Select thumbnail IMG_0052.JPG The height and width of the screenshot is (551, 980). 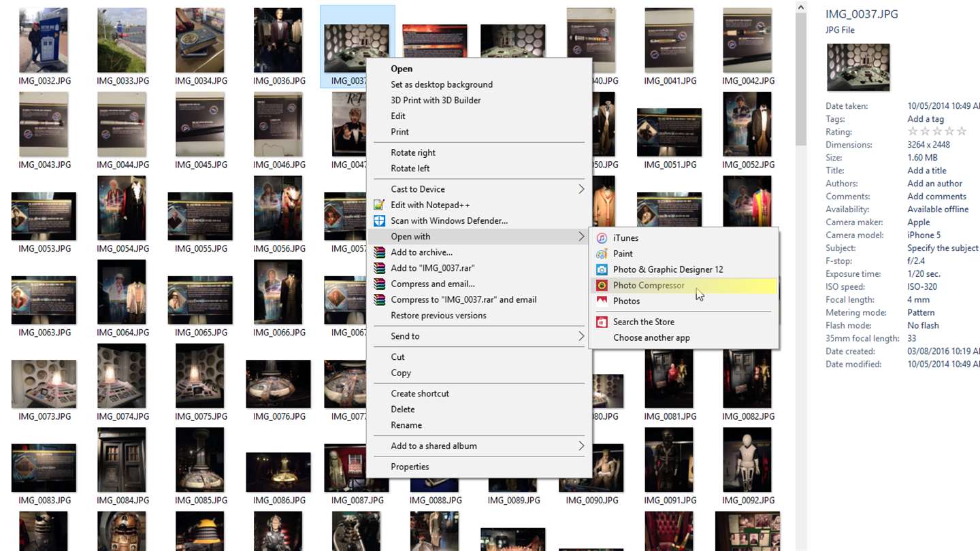(748, 124)
